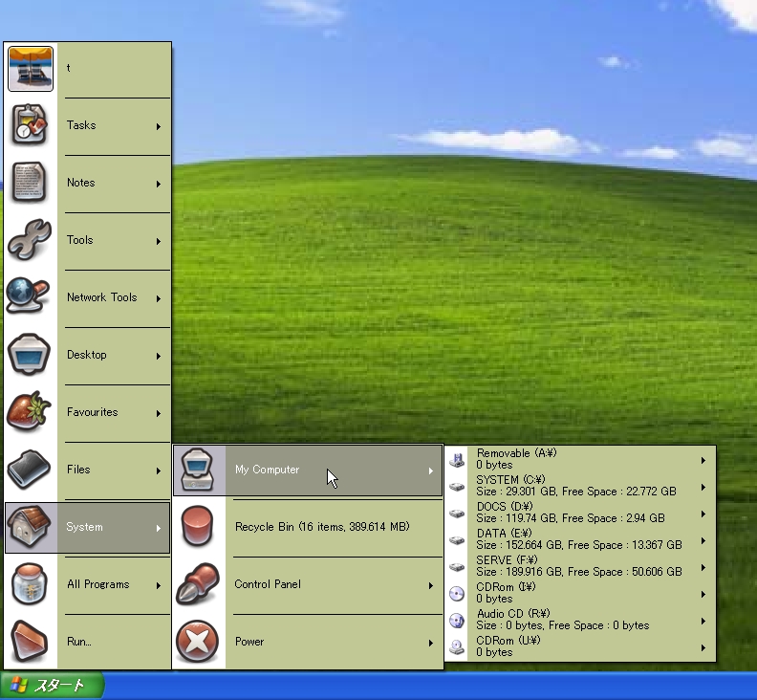Open Recycle Bin (16 items, 389.614 MB)
This screenshot has width=757, height=700.
(308, 527)
